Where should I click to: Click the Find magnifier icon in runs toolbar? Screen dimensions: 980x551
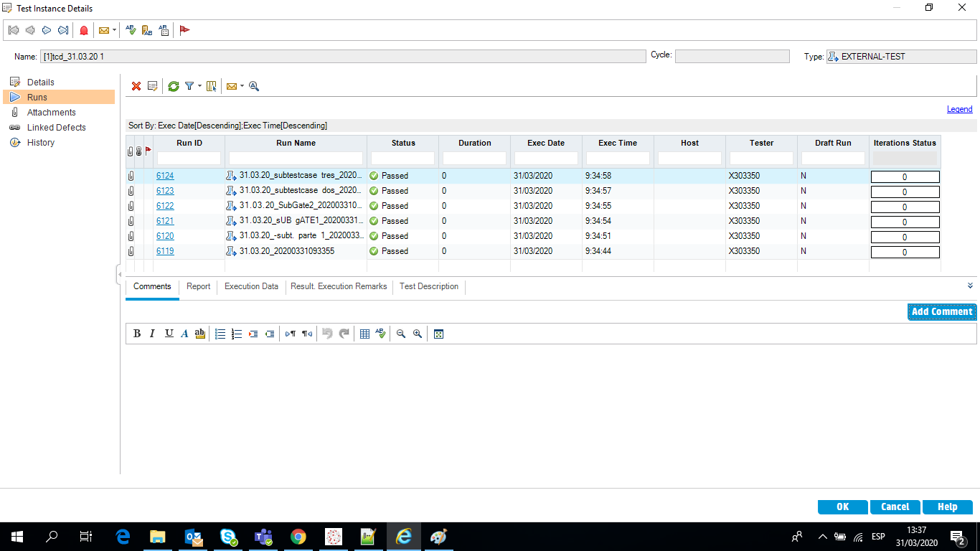click(254, 86)
